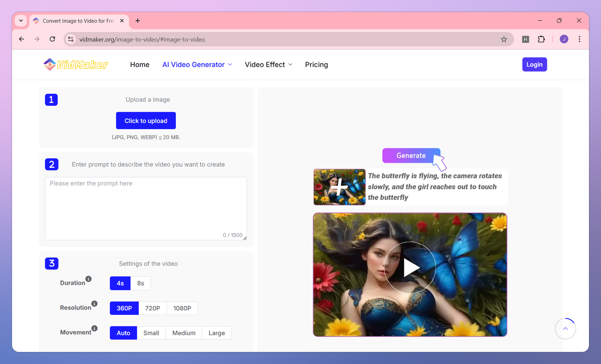The width and height of the screenshot is (601, 364).
Task: Click the VidMaker logo icon
Action: click(x=50, y=64)
